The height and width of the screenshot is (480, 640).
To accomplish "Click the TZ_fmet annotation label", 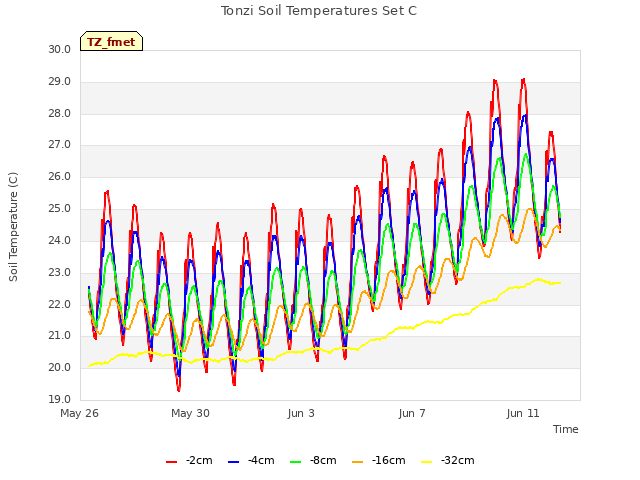I will (111, 42).
